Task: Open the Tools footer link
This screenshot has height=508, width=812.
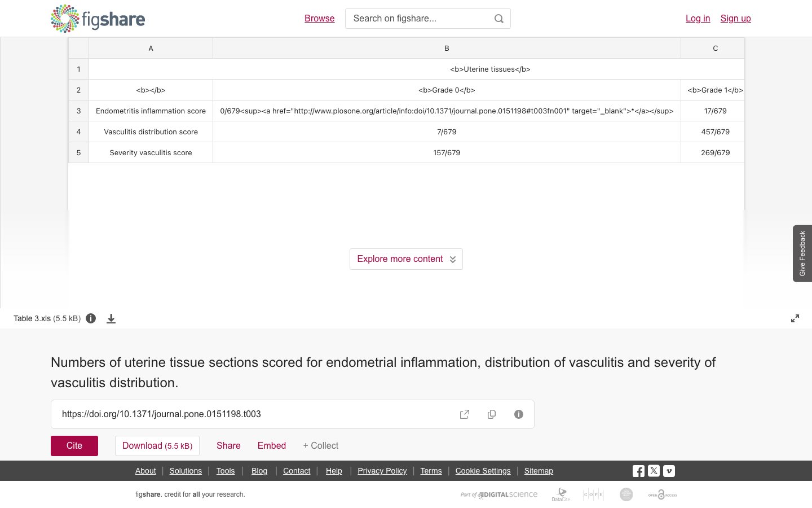Action: [x=226, y=471]
